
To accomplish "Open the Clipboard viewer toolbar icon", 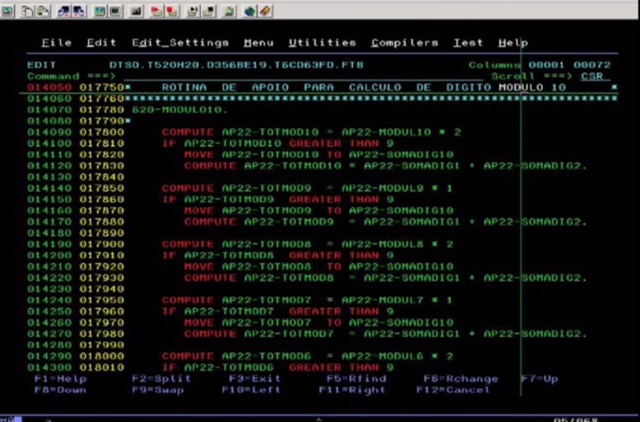I will pos(229,11).
